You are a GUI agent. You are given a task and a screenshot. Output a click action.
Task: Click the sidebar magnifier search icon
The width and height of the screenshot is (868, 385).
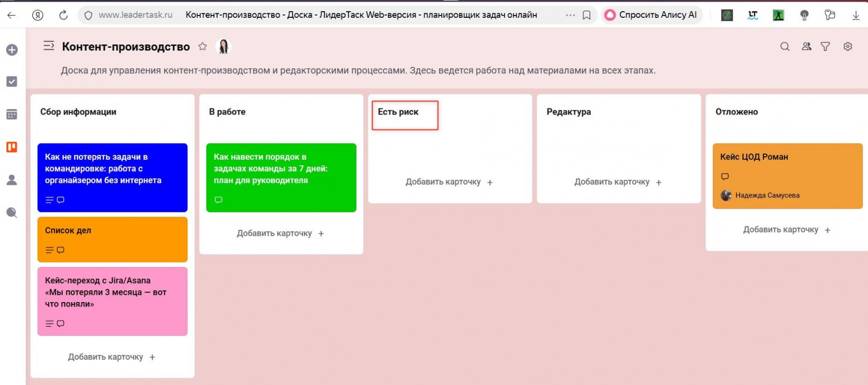[11, 212]
